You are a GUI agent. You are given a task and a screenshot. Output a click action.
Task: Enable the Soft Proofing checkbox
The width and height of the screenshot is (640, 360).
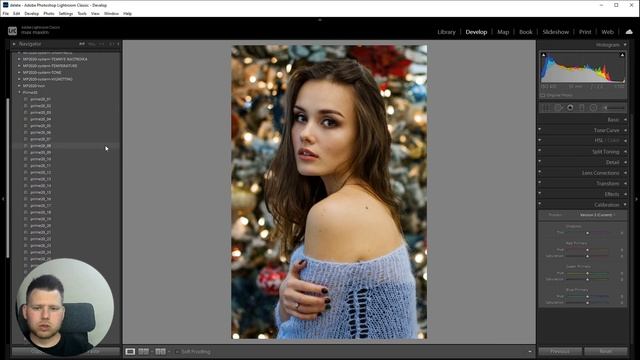point(177,351)
